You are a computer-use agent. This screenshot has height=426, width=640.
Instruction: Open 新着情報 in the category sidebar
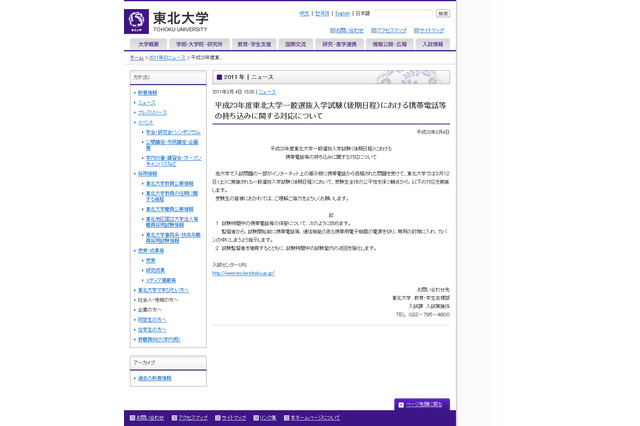pos(147,93)
